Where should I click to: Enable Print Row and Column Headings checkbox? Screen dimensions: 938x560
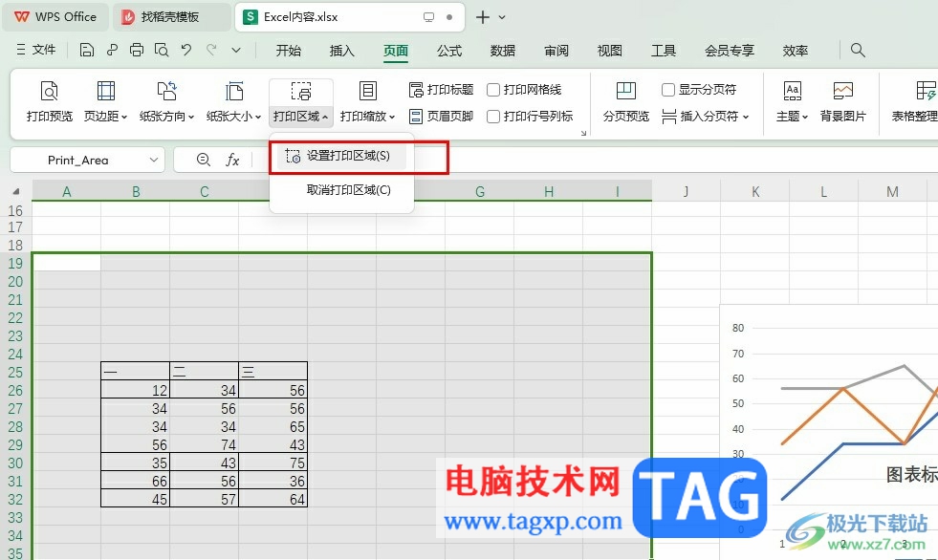pos(493,116)
